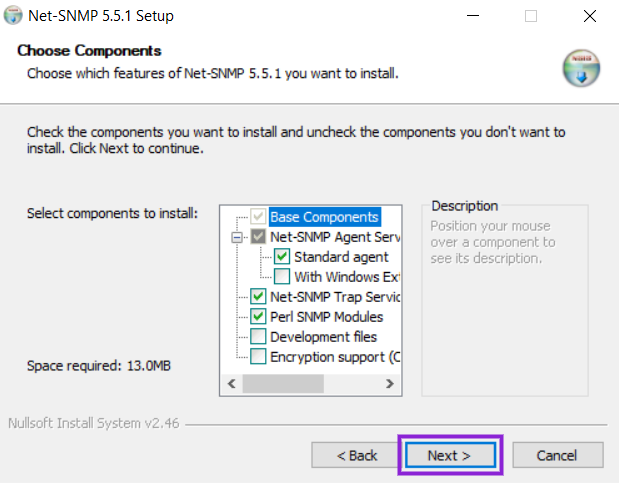Toggle the Net-SNMP Agent Service checkbox
The width and height of the screenshot is (619, 483).
258,237
